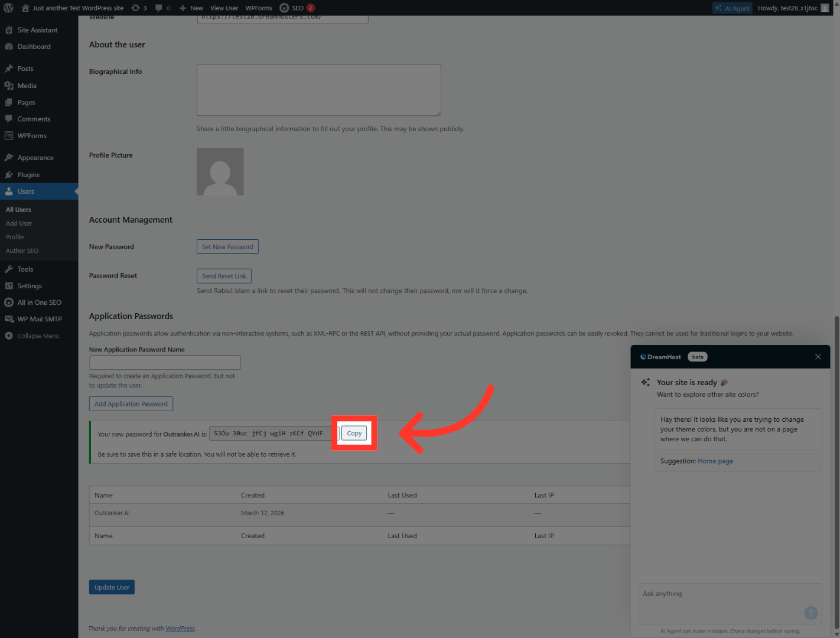Open the comments bubble in admin bar
840x638 pixels.
(162, 8)
